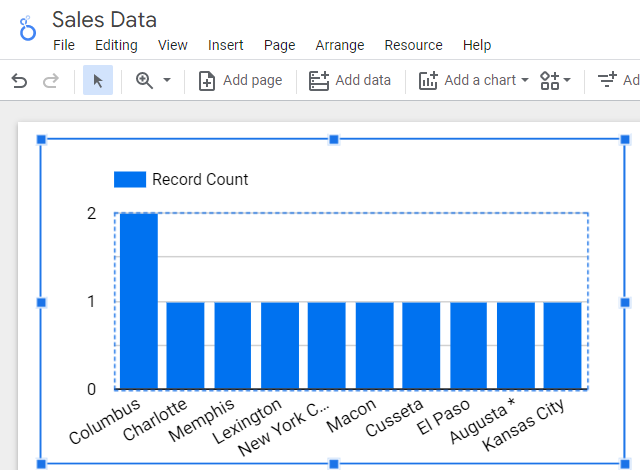Click the Kansas City axis label
Image resolution: width=640 pixels, height=470 pixels.
524,425
